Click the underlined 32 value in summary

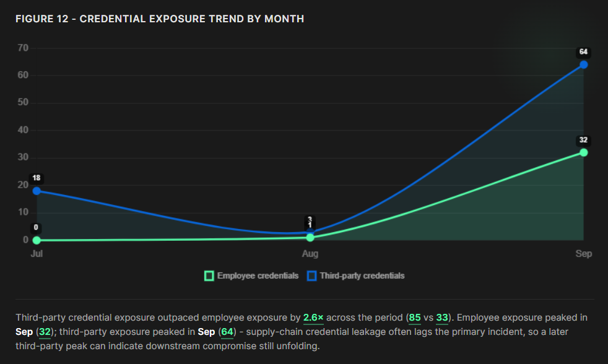45,332
